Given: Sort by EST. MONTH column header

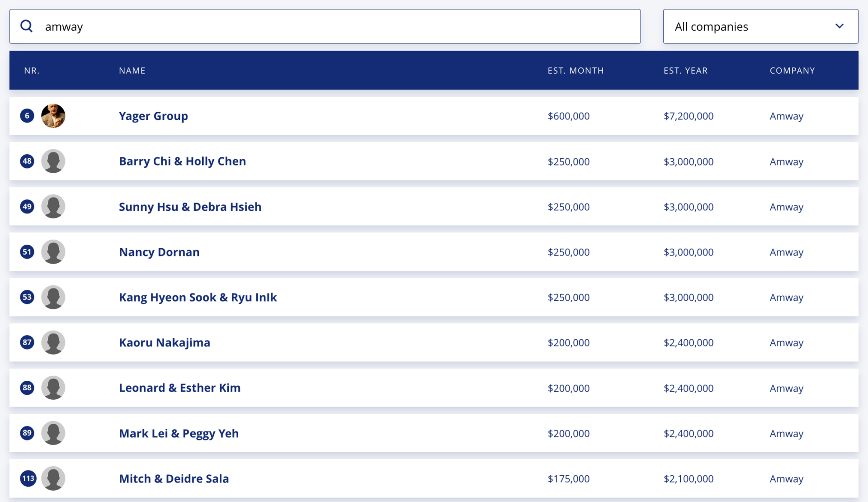Looking at the screenshot, I should [x=576, y=71].
